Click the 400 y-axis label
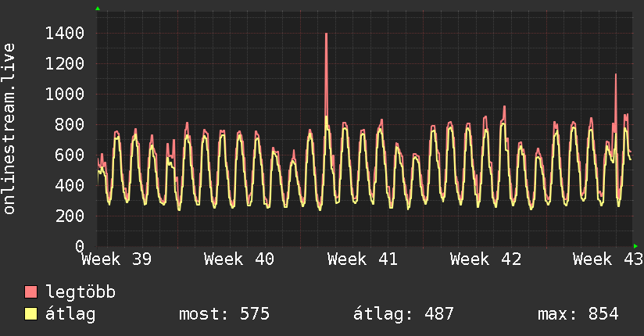 (x=70, y=185)
